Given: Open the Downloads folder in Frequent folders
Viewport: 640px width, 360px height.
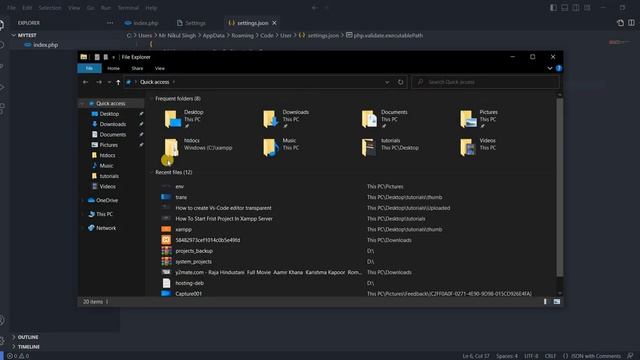Looking at the screenshot, I should [286, 118].
